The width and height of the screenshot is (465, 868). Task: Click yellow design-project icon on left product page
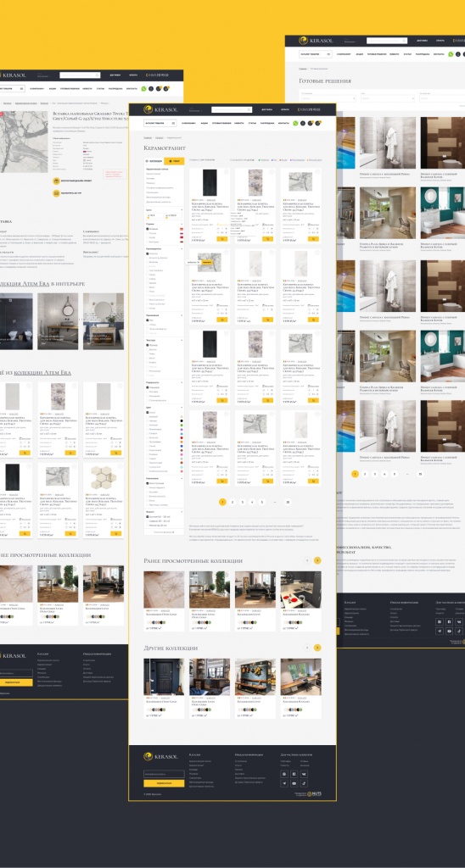[x=56, y=181]
